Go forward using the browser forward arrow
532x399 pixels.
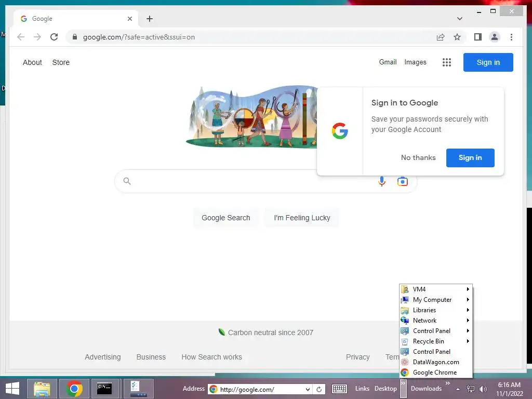pos(37,37)
